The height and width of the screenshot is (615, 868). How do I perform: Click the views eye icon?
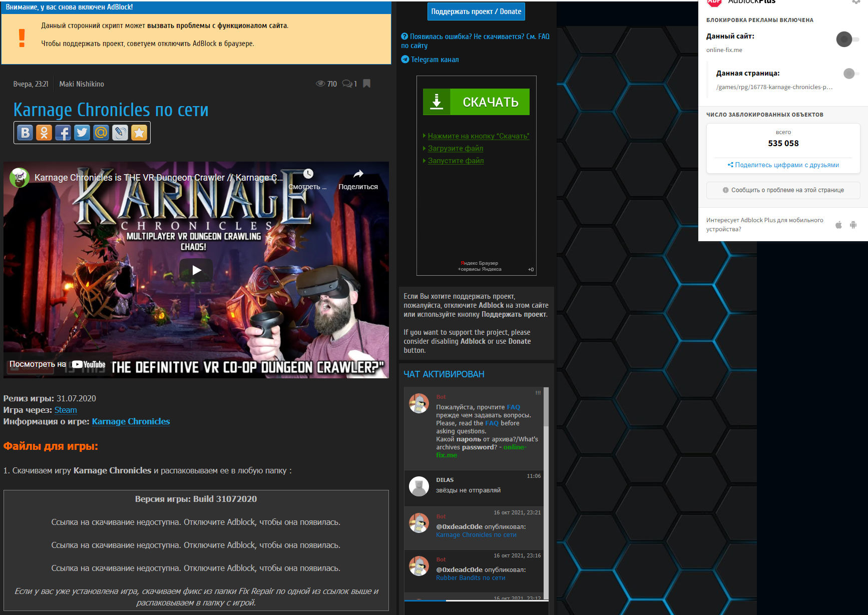[x=320, y=84]
